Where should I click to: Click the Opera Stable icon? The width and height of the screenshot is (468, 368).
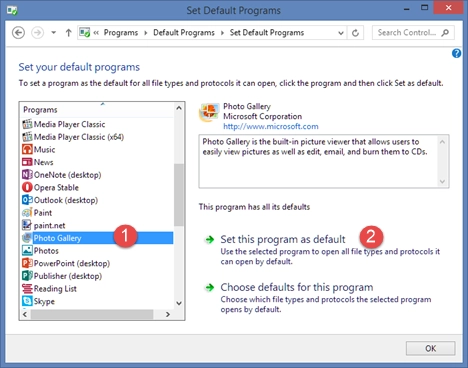click(27, 187)
